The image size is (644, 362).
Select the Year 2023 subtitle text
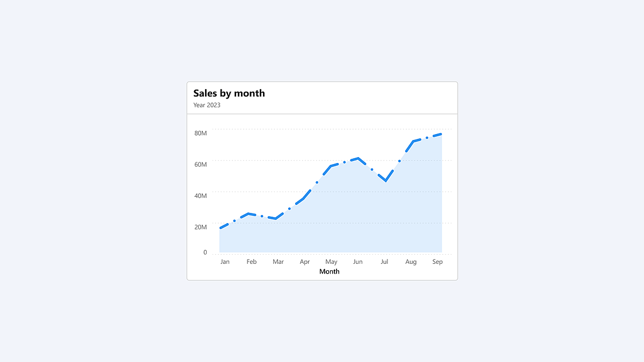(x=207, y=105)
